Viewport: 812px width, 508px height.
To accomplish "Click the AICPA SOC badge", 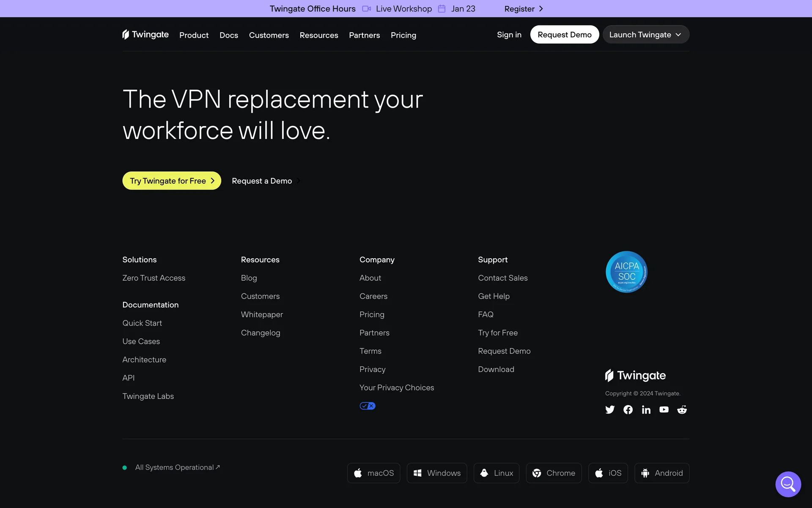I will click(x=626, y=272).
